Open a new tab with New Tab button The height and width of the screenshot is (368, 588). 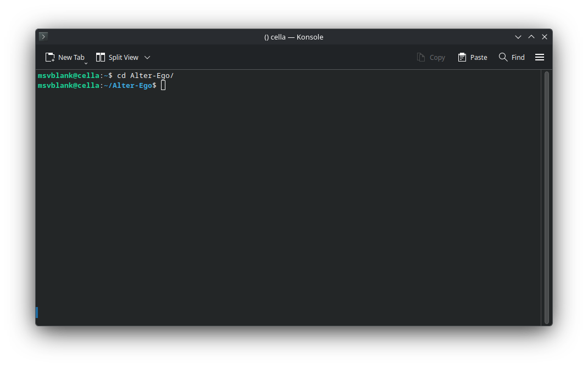click(x=65, y=57)
